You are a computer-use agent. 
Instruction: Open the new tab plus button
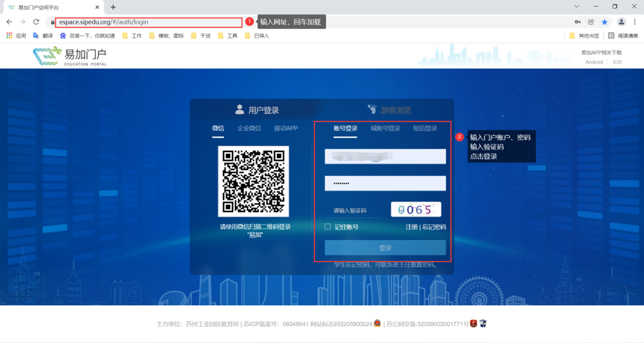click(113, 7)
